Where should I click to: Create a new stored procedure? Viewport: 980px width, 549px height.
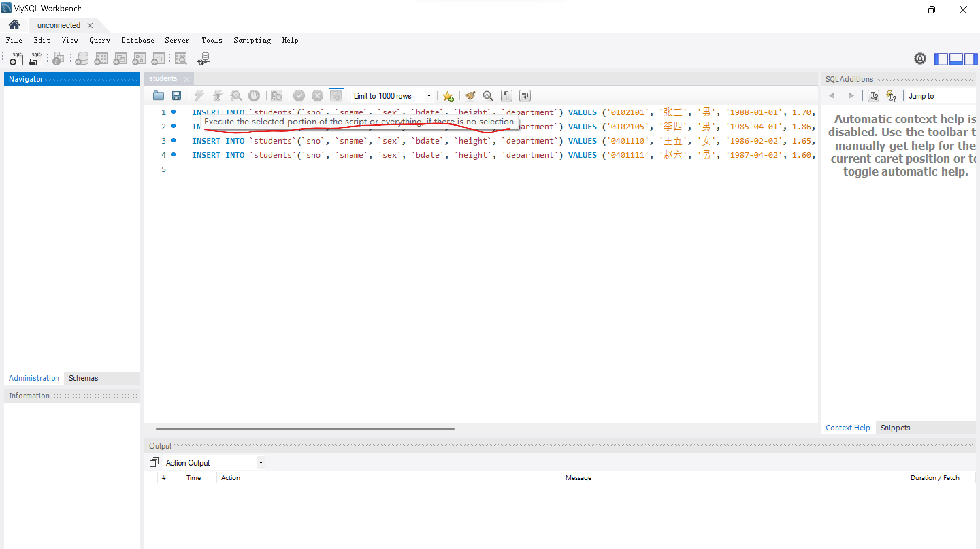tap(138, 59)
